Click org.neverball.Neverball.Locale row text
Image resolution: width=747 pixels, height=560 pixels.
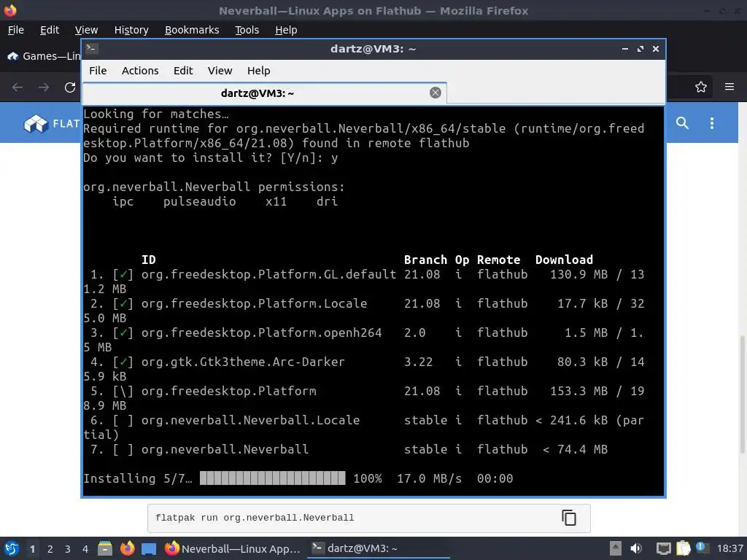251,420
